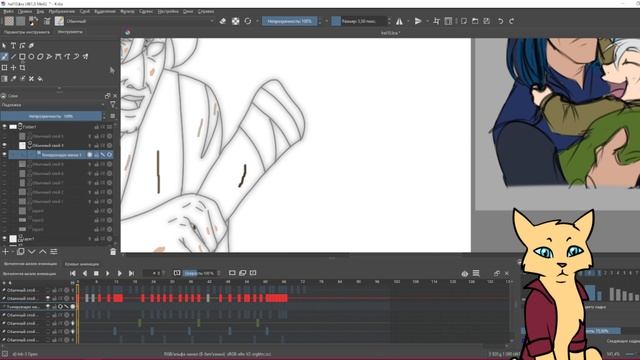Select the Transform tool

[x=4, y=68]
